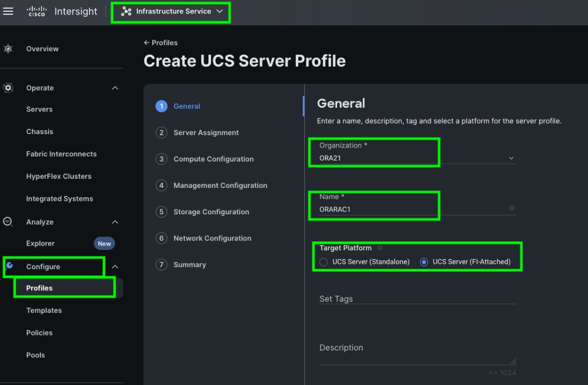Click the Overview sidebar icon
The width and height of the screenshot is (588, 385).
coord(8,48)
